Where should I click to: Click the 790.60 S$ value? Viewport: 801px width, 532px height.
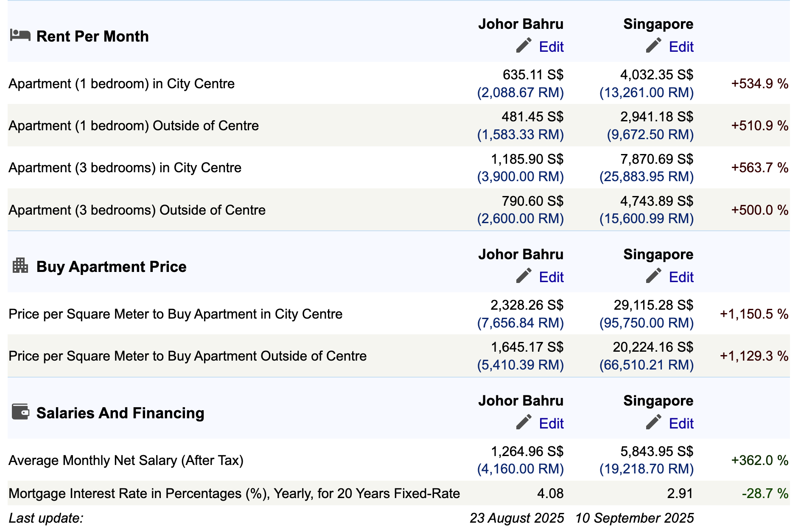[x=532, y=201]
